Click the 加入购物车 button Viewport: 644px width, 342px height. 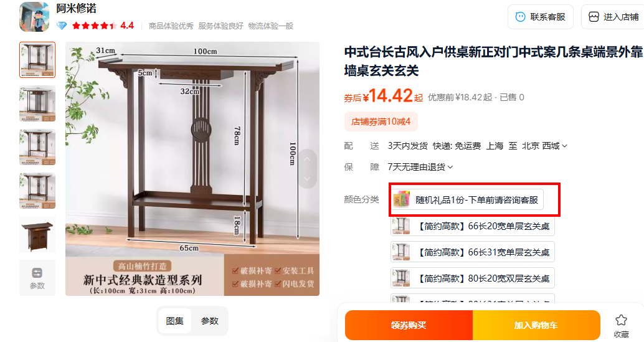[536, 325]
